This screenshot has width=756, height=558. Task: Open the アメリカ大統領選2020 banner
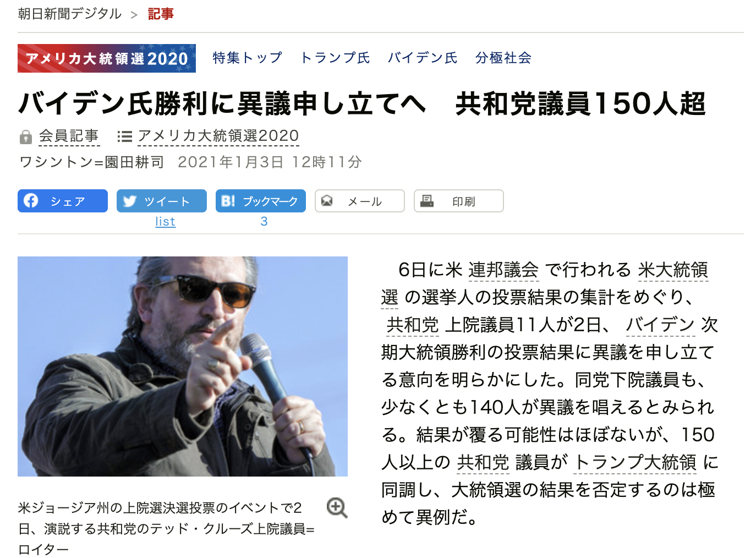click(x=107, y=58)
